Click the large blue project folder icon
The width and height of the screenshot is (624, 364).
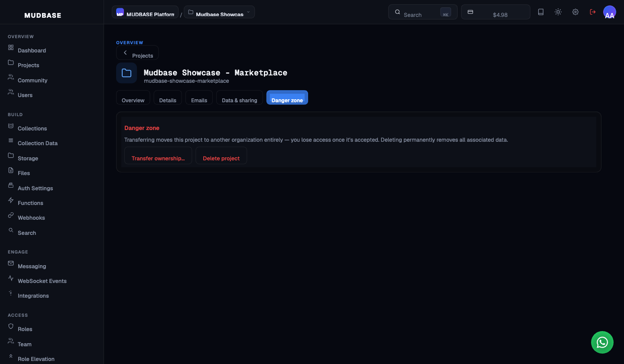(127, 73)
